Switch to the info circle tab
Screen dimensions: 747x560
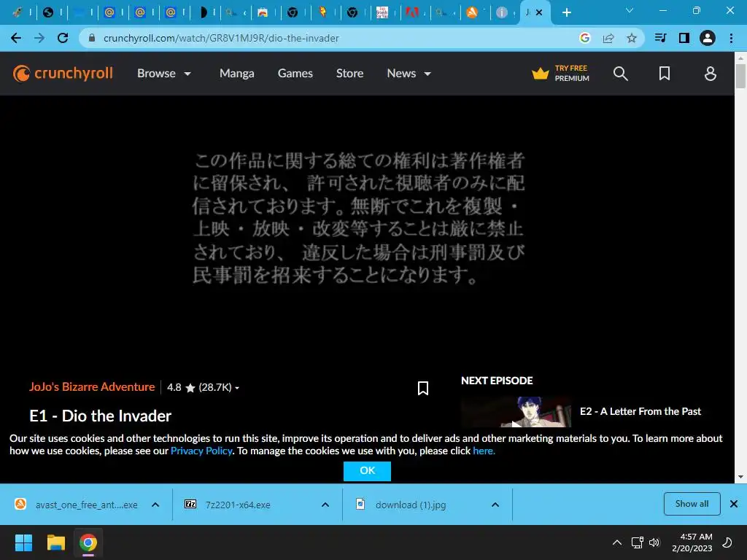(502, 12)
